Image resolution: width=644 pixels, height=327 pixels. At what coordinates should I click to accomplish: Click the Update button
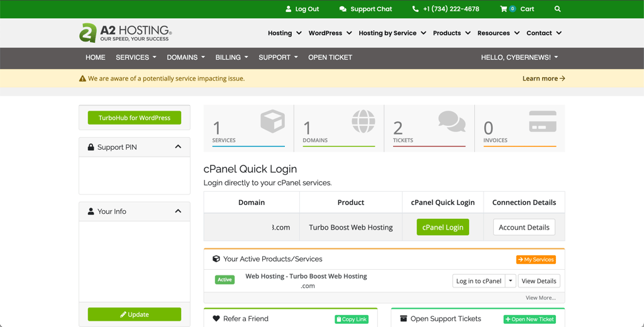[135, 314]
